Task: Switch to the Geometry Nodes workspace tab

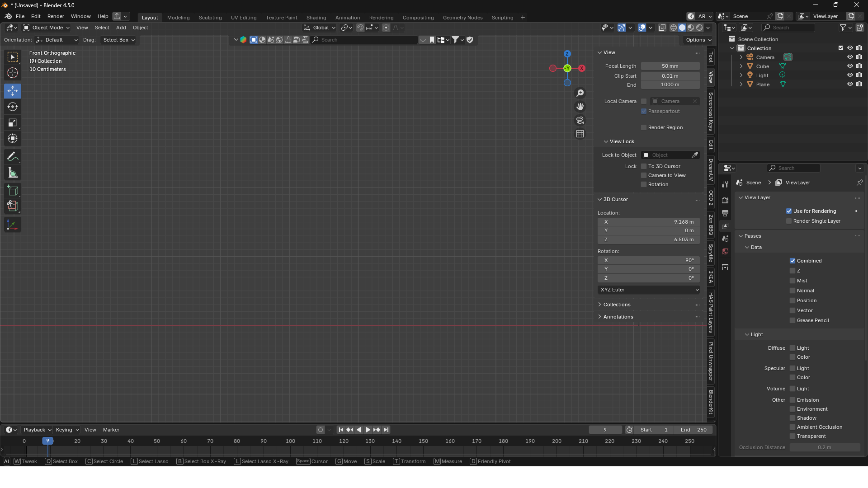Action: coord(462,18)
